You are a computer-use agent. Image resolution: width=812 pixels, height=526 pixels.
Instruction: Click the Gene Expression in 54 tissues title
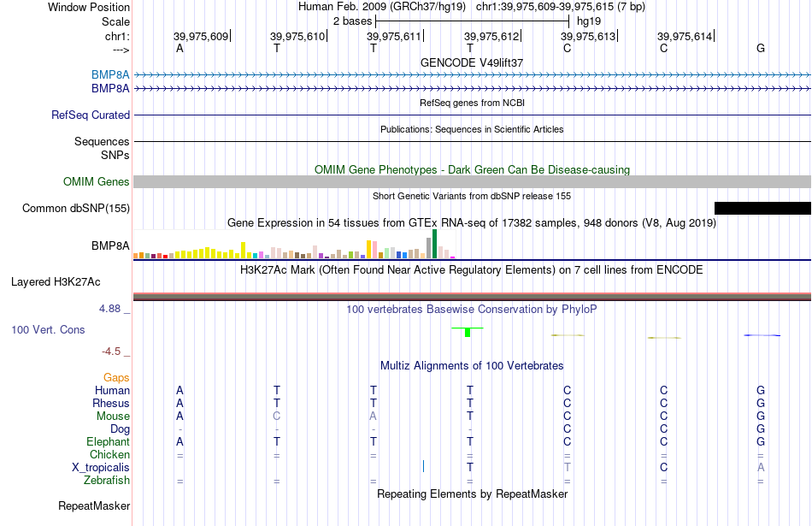tap(472, 223)
